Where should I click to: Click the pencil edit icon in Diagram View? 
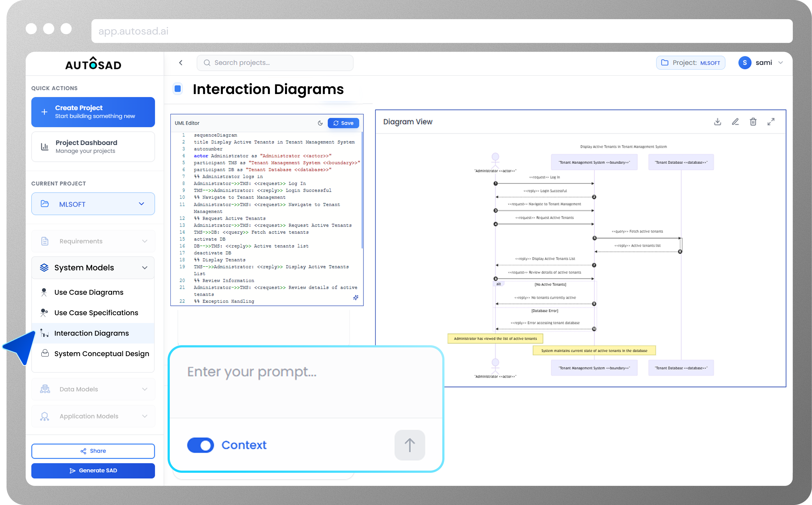click(735, 122)
